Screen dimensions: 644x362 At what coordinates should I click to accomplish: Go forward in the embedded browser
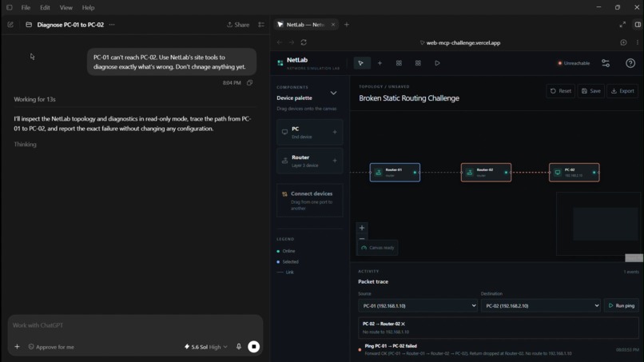[x=292, y=42]
